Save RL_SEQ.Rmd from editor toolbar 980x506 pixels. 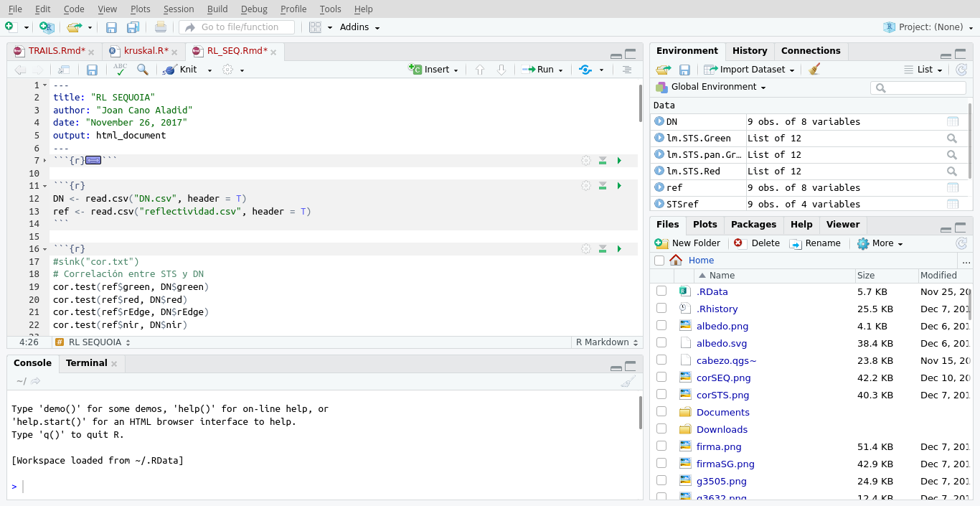coord(92,70)
